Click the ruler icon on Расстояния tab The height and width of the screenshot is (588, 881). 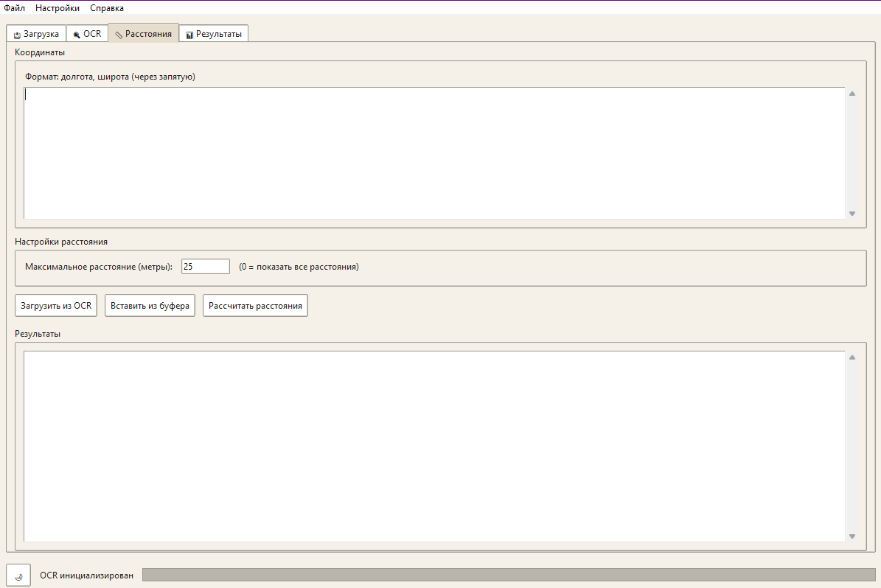[x=119, y=35]
